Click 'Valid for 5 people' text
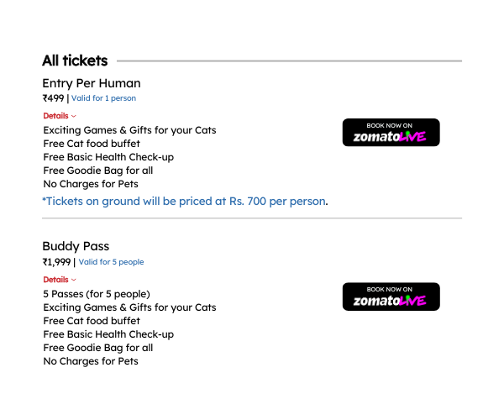This screenshot has width=504, height=420. (x=111, y=262)
